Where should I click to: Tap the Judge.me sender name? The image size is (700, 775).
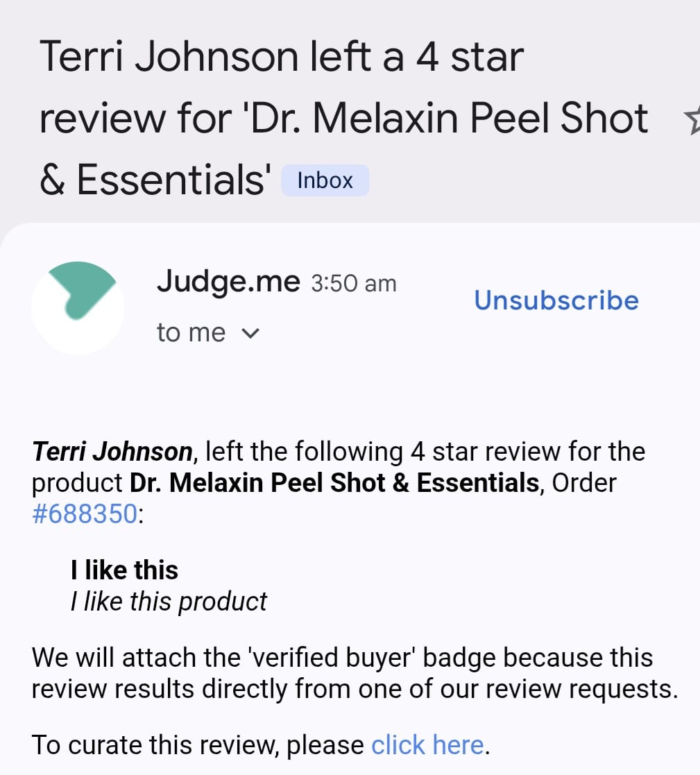coord(228,281)
